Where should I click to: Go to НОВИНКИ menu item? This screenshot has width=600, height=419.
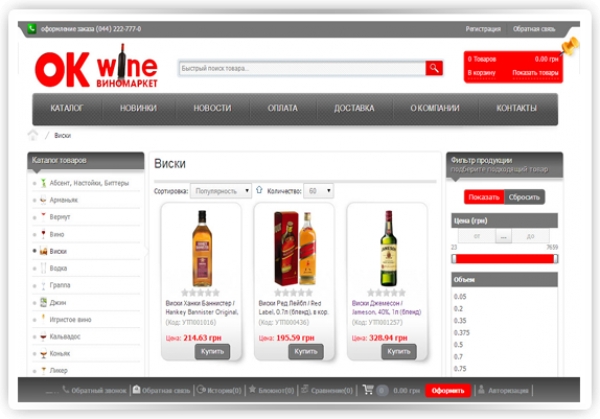tap(138, 108)
